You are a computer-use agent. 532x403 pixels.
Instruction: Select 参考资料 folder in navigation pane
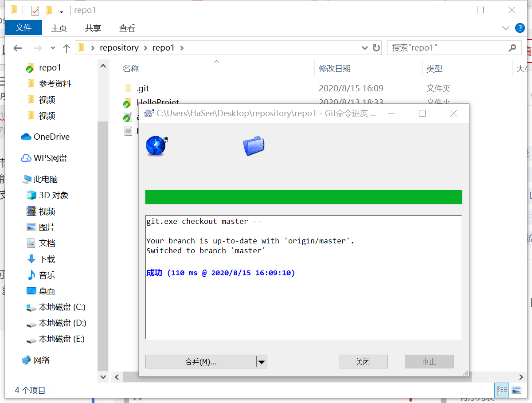(55, 83)
